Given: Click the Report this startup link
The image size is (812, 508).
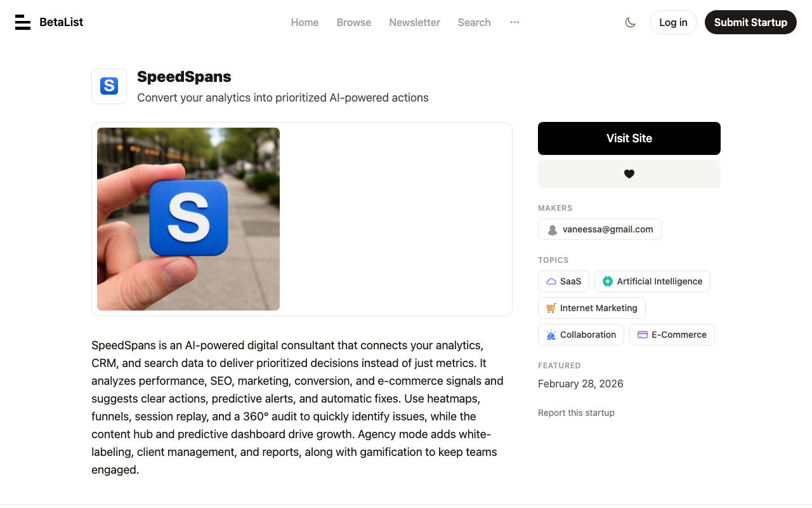Looking at the screenshot, I should click(576, 413).
